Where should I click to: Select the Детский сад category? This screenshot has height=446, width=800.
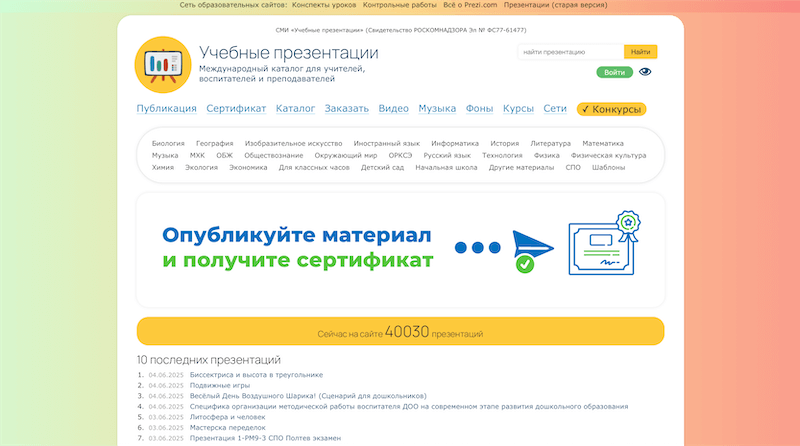click(382, 167)
